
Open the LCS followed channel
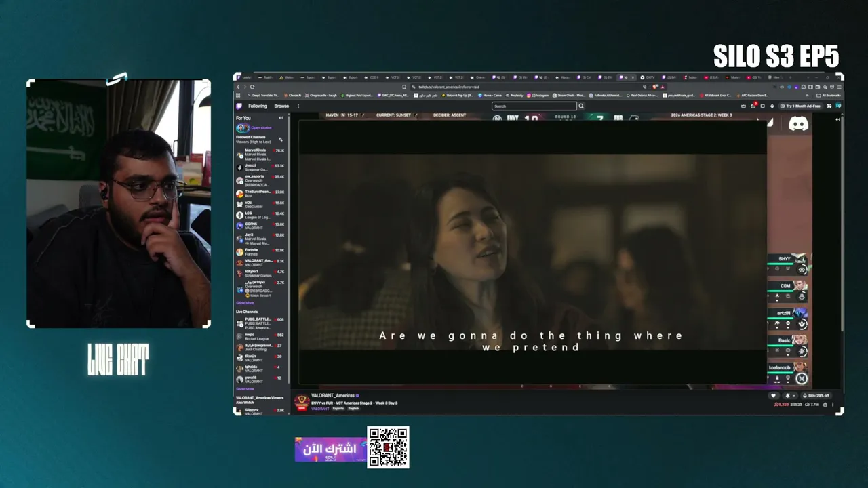click(x=260, y=214)
